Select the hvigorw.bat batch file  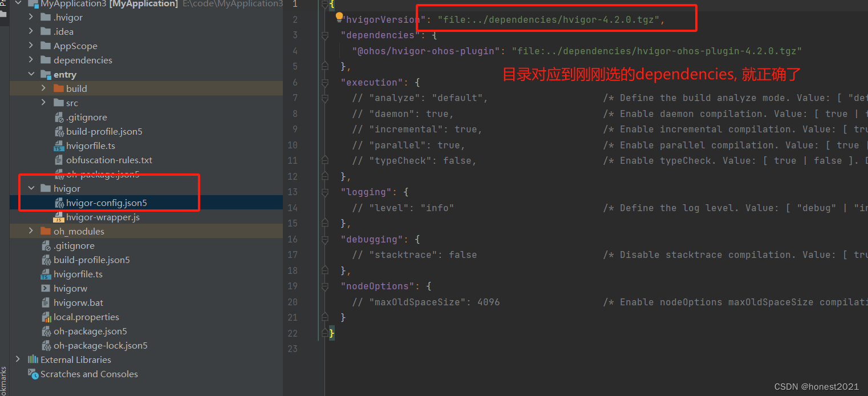(76, 302)
